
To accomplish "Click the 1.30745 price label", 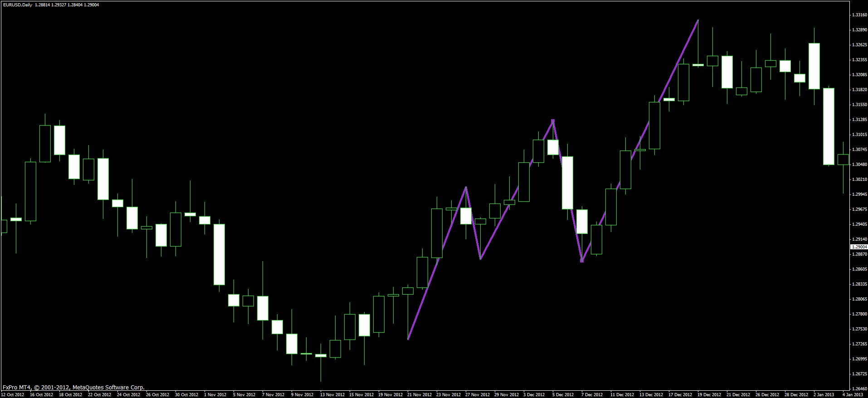I will [859, 150].
